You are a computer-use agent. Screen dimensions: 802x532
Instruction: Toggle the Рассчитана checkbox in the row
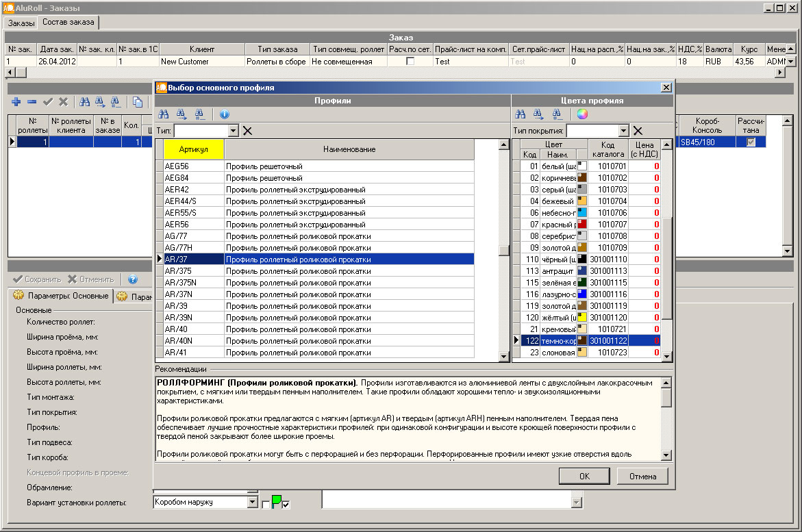tap(751, 142)
